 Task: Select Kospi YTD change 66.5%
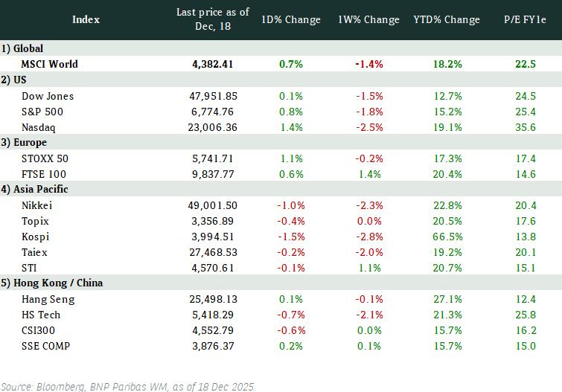[447, 237]
